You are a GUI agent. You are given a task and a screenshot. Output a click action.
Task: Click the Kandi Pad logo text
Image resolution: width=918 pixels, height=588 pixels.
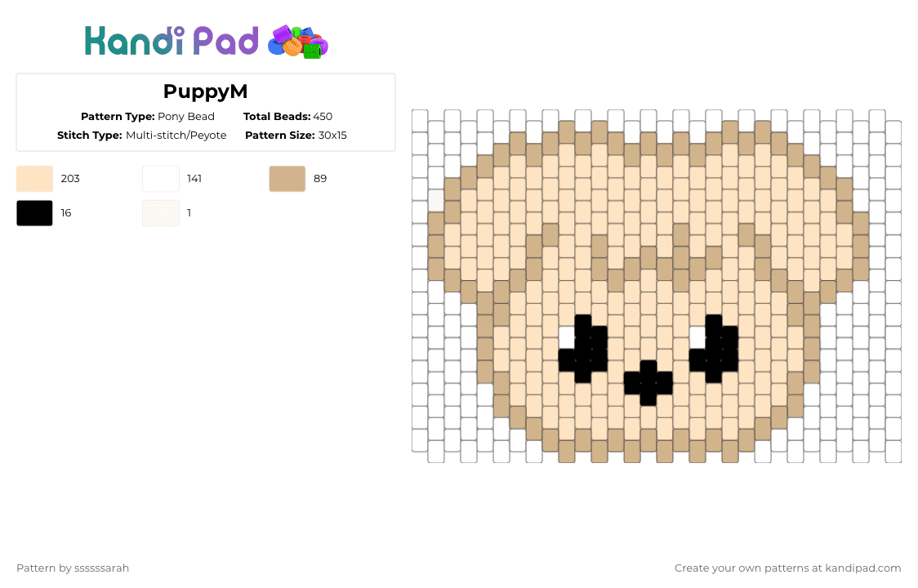tap(172, 41)
